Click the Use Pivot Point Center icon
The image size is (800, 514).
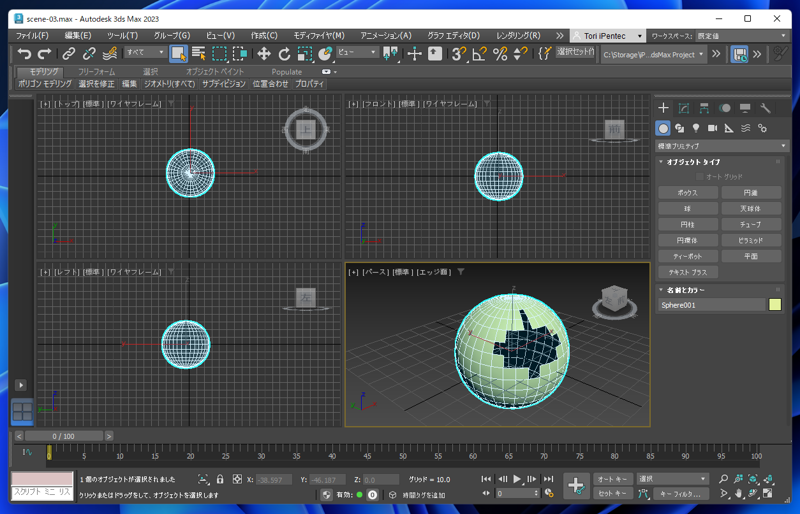click(x=390, y=53)
